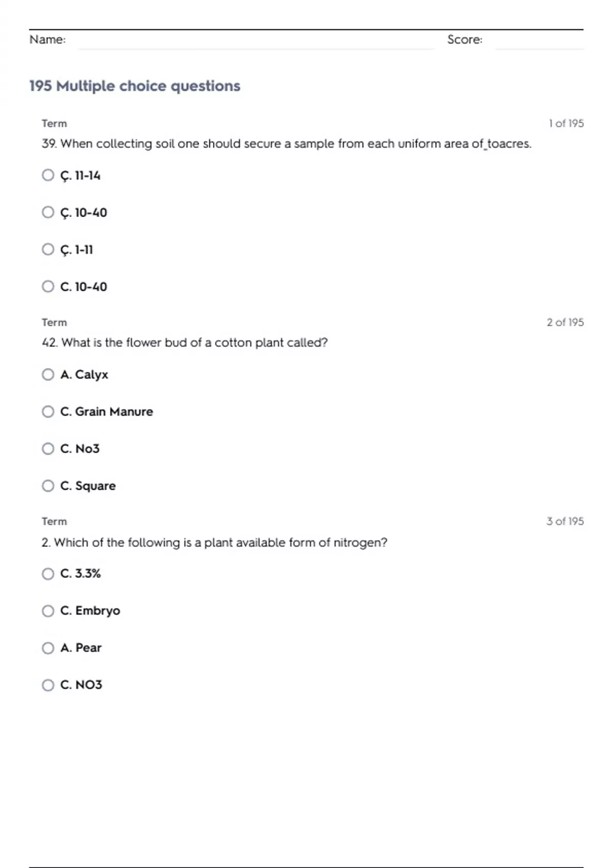Image resolution: width=613 pixels, height=868 pixels.
Task: Select the A. Calyx radio button
Action: pos(48,374)
